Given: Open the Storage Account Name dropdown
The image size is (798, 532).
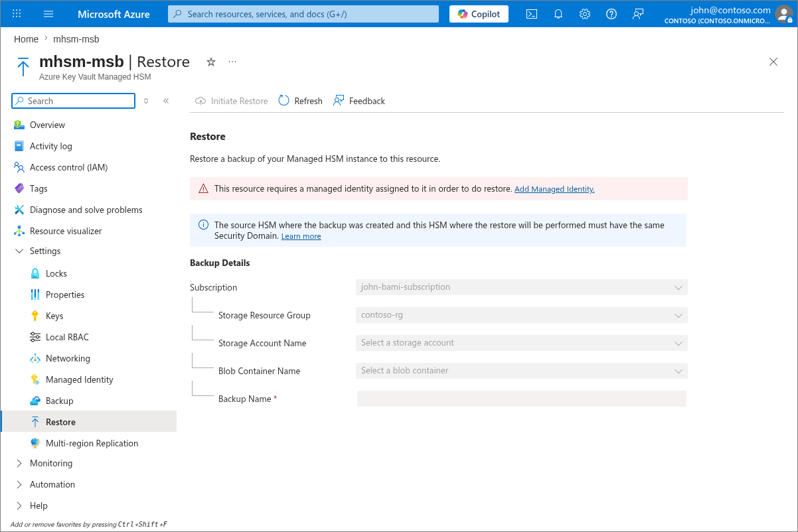Looking at the screenshot, I should (521, 343).
